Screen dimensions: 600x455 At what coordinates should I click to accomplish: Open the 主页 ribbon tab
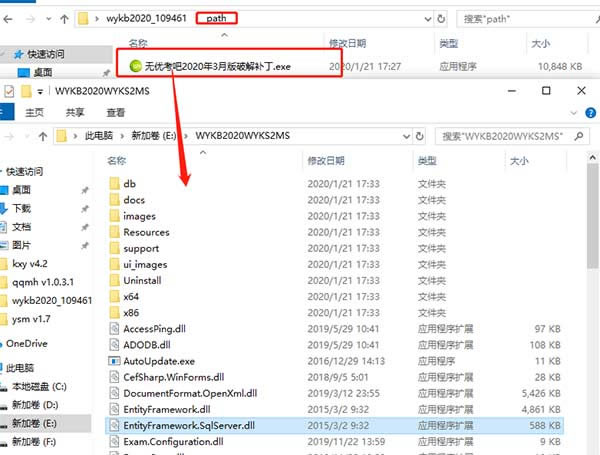point(34,113)
